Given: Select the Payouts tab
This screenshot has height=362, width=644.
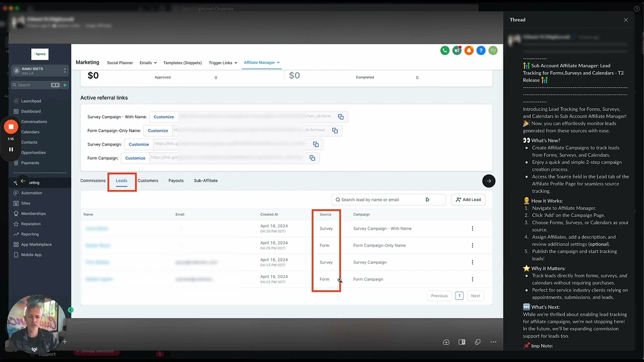Looking at the screenshot, I should pos(176,180).
